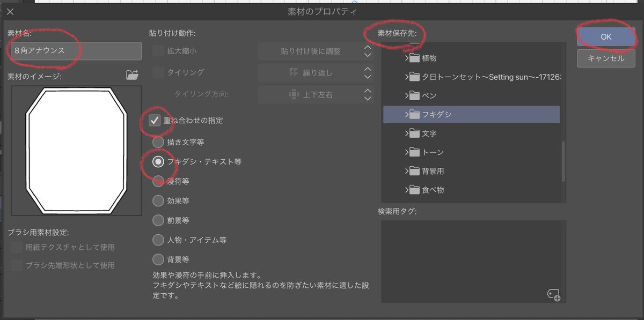Confirm with the OK button

point(606,37)
